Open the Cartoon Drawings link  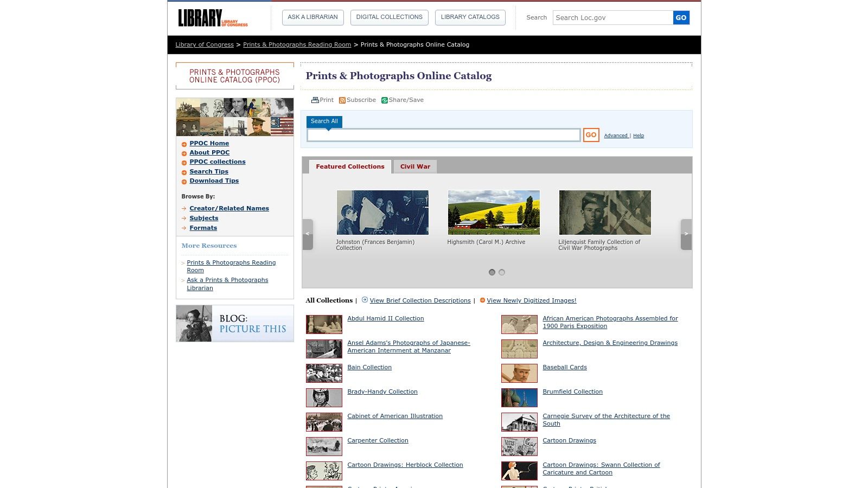(569, 440)
